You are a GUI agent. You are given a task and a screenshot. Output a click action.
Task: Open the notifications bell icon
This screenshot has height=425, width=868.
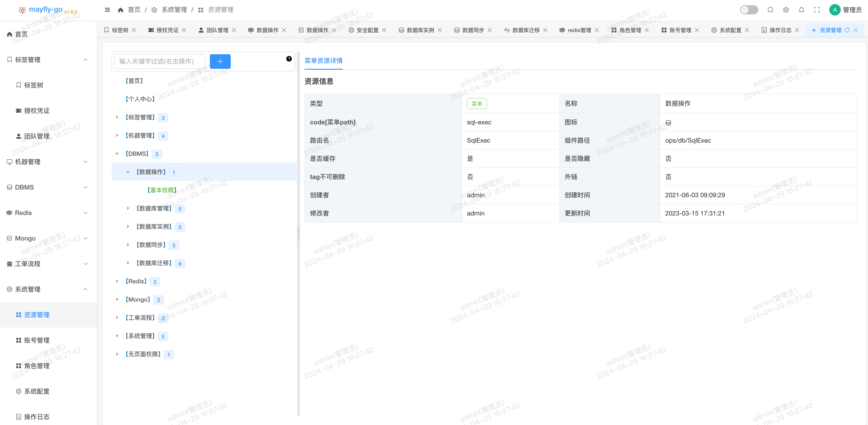tap(801, 10)
